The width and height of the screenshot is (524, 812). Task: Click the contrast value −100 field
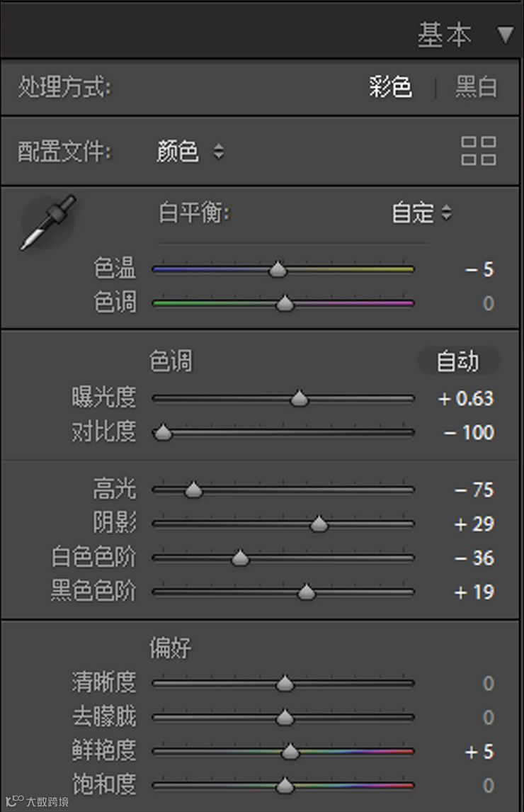(469, 433)
